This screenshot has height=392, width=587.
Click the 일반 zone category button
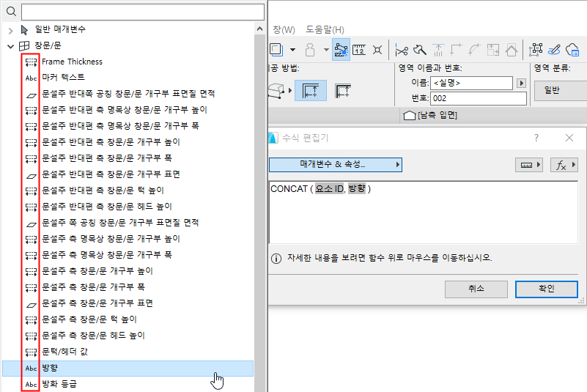point(561,90)
